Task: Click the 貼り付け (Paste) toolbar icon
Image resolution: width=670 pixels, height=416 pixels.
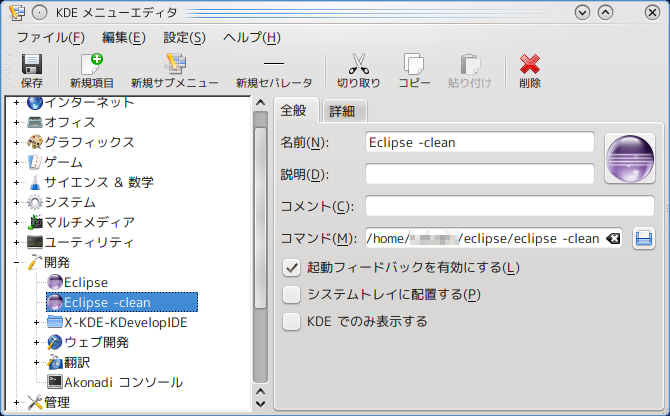Action: [470, 64]
